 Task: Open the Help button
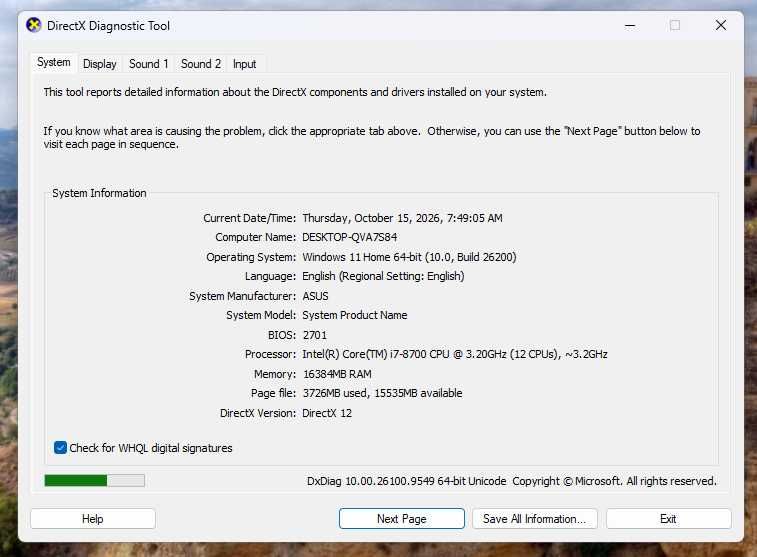[x=93, y=518]
